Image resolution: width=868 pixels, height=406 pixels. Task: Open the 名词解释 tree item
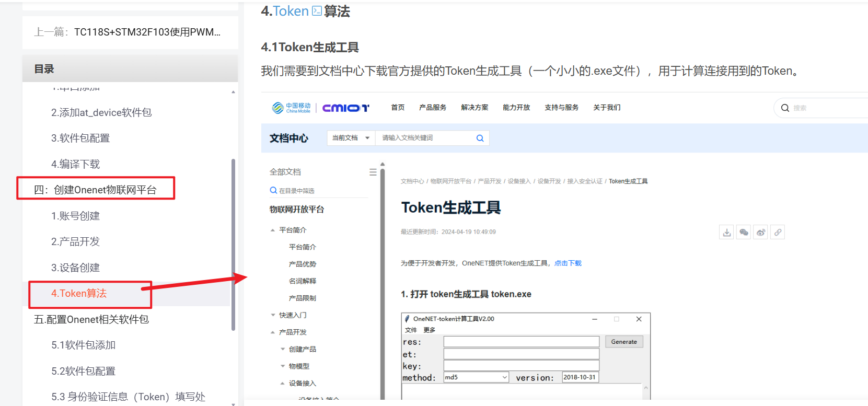[303, 281]
